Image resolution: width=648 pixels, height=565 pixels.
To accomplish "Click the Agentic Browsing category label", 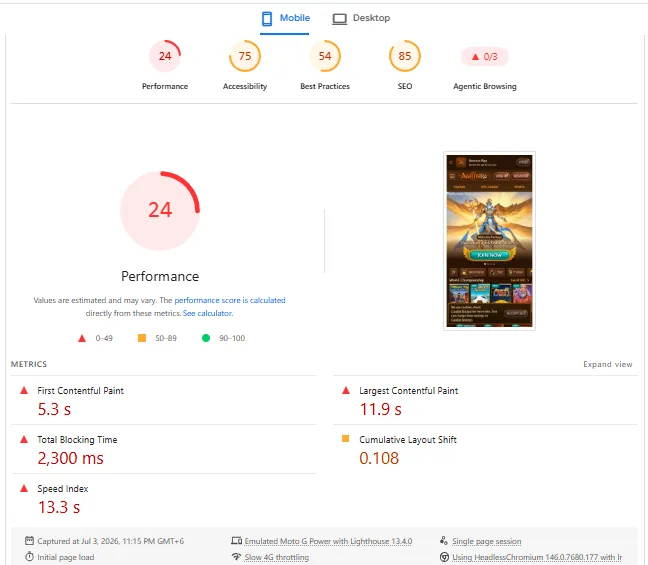I will pyautogui.click(x=484, y=86).
